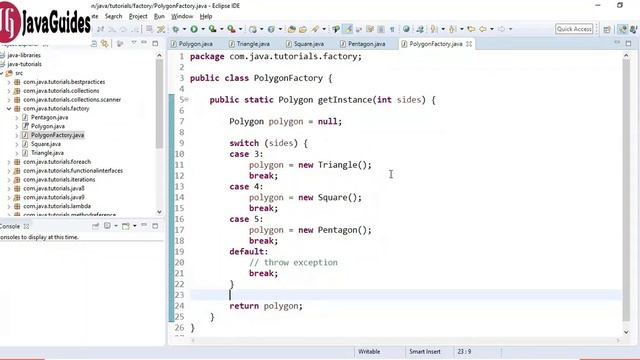
Task: Open the Project menu
Action: [x=138, y=16]
